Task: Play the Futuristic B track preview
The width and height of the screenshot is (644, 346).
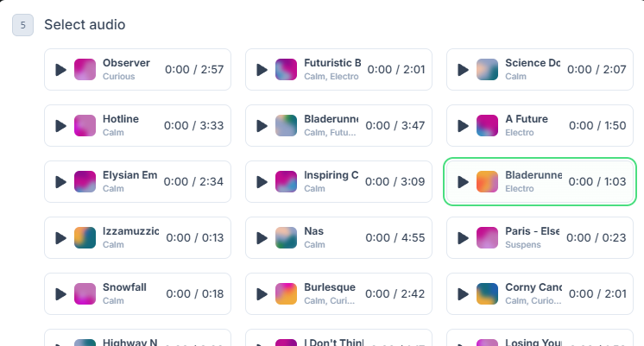Action: tap(262, 70)
